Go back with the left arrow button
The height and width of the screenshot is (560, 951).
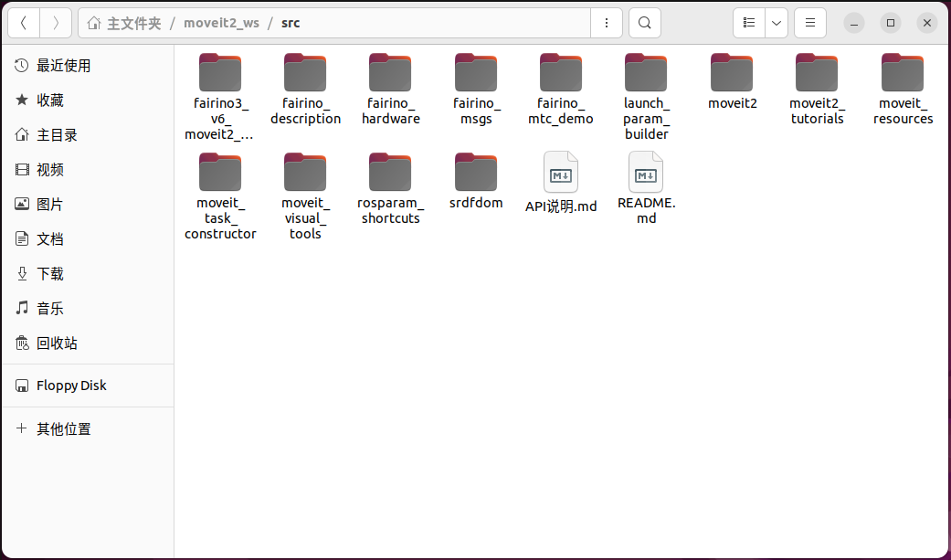24,23
